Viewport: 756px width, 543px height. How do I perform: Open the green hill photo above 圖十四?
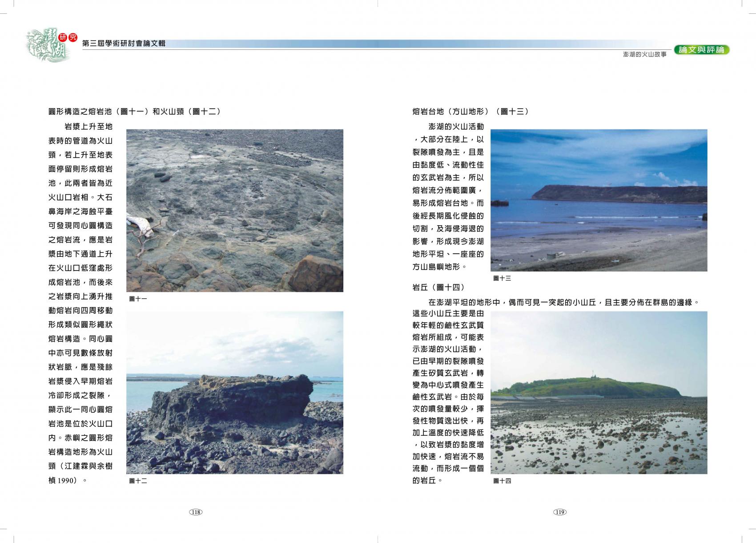click(599, 392)
